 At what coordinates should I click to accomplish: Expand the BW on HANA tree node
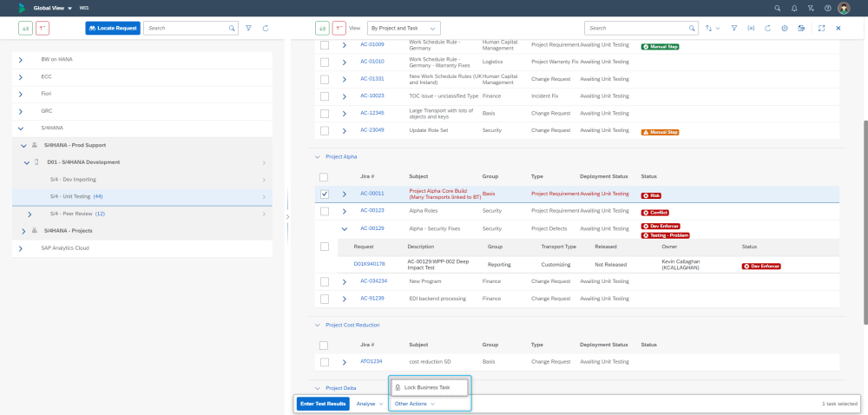[x=21, y=60]
